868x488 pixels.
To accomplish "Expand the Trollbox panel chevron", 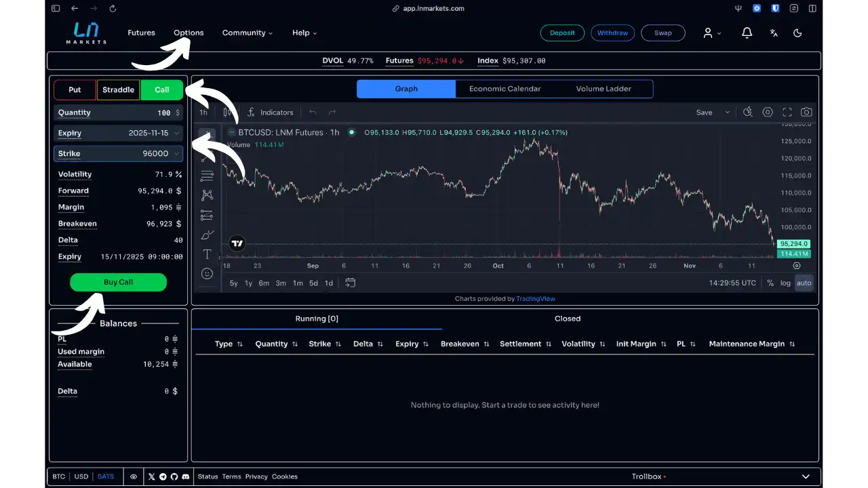I will tap(806, 476).
